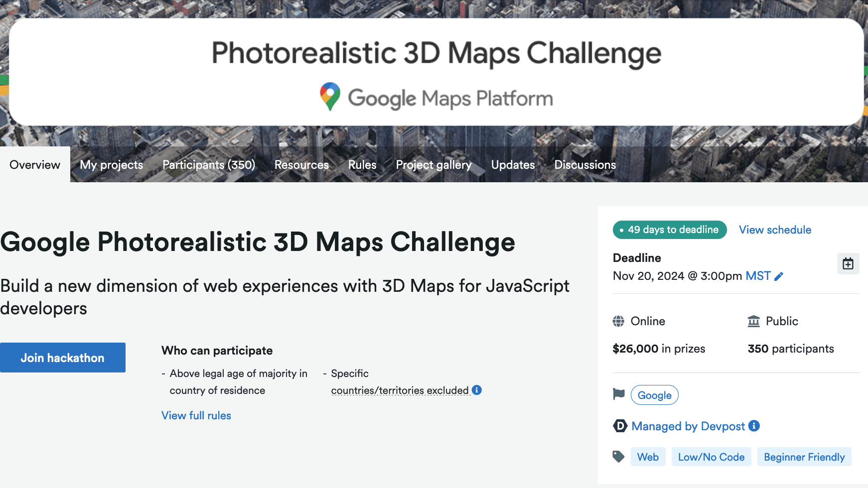The height and width of the screenshot is (488, 868).
Task: Select the Beginner Friendly tag
Action: tap(804, 457)
